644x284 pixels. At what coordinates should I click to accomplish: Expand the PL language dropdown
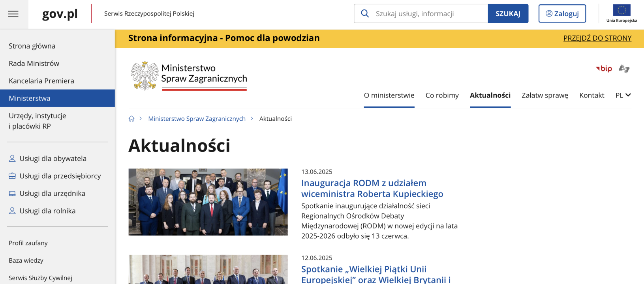[623, 95]
